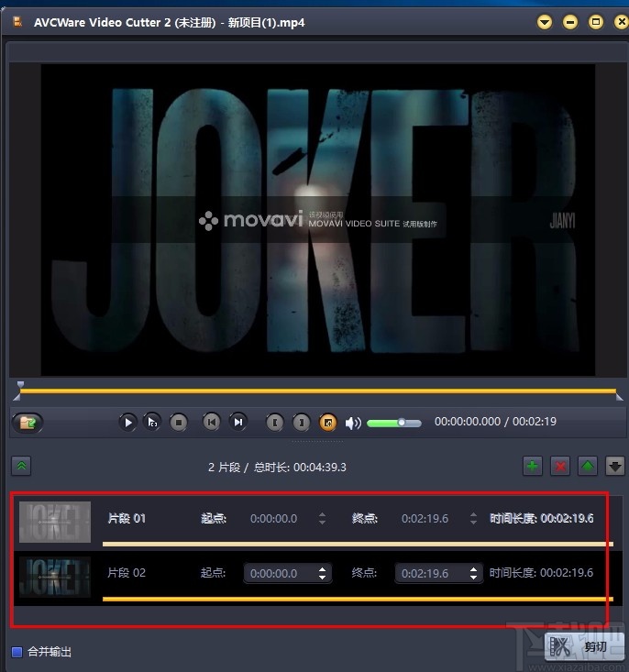This screenshot has height=672, width=629.
Task: Set segment end point bracket
Action: point(302,423)
